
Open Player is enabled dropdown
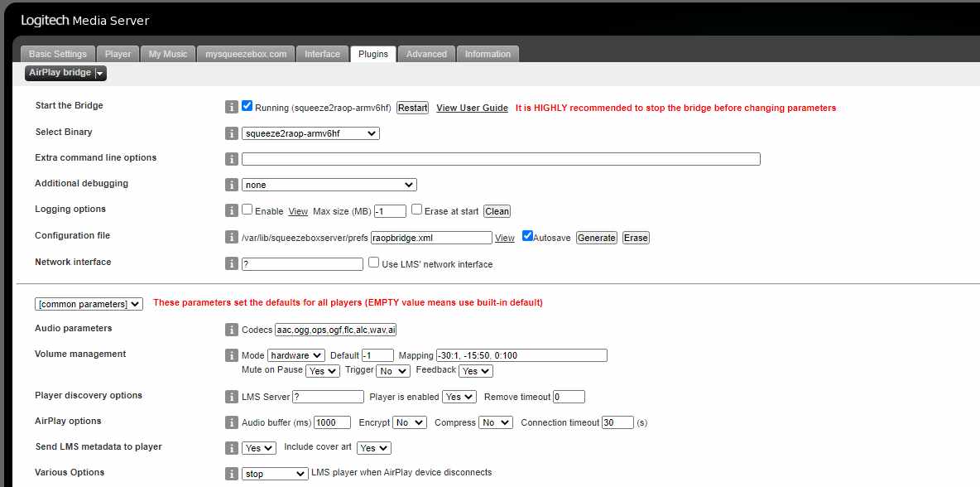pos(459,397)
